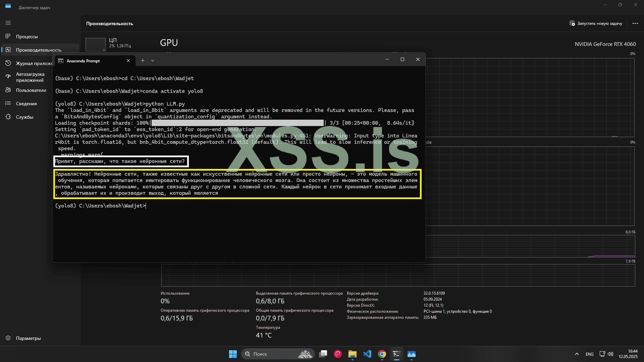644x362 pixels.
Task: Expand the terminal profiles dropdown arrow
Action: (153, 61)
